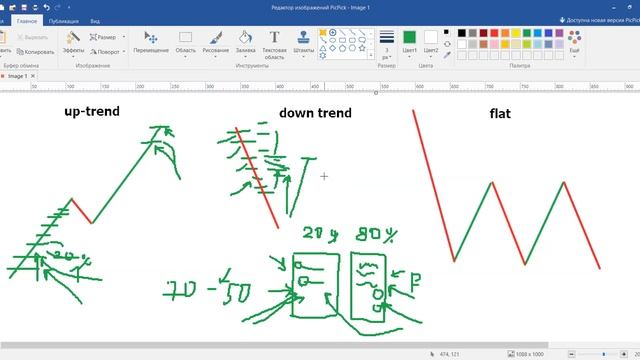Image resolution: width=640 pixels, height=360 pixels.
Task: Click the horizontal scrollbar below canvas
Action: 274,345
